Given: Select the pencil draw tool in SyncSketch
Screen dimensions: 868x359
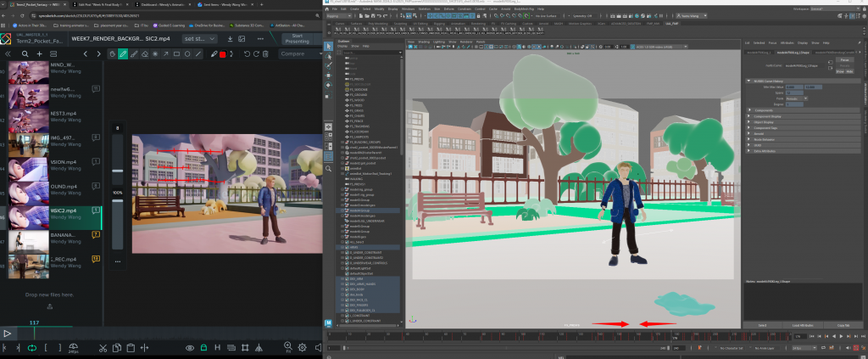Looking at the screenshot, I should [x=123, y=54].
